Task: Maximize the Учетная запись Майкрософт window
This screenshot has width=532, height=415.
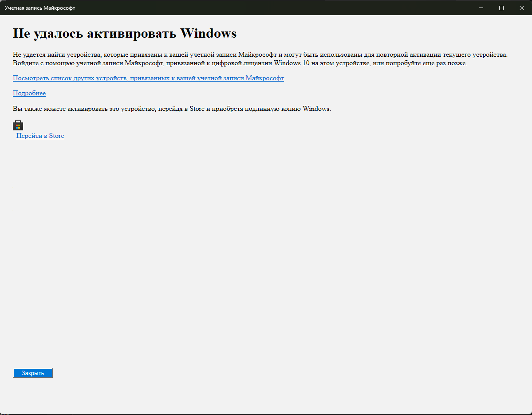Action: coord(501,8)
